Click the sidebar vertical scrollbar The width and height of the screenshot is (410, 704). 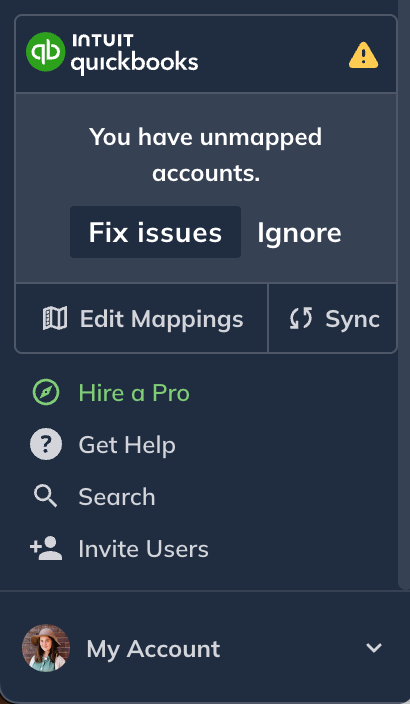404,294
